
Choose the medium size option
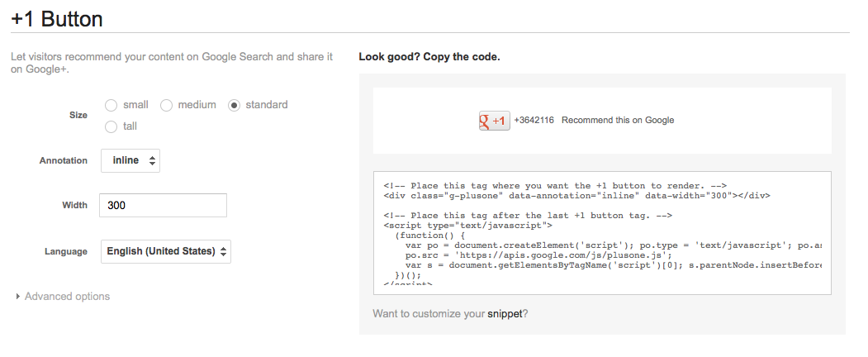[166, 105]
